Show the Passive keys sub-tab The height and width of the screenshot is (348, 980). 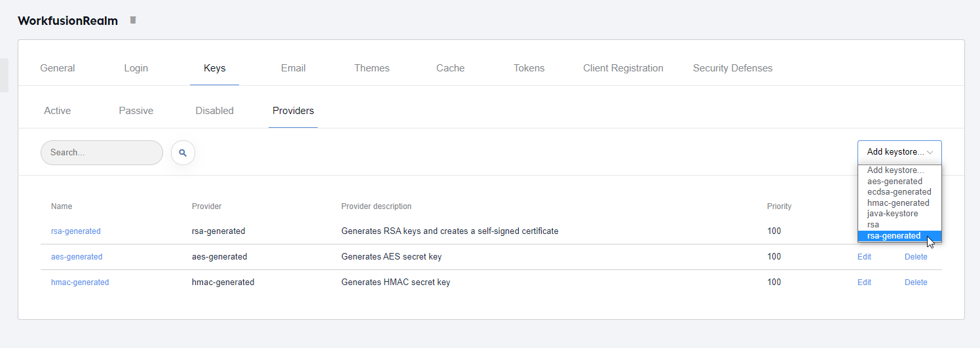click(136, 111)
